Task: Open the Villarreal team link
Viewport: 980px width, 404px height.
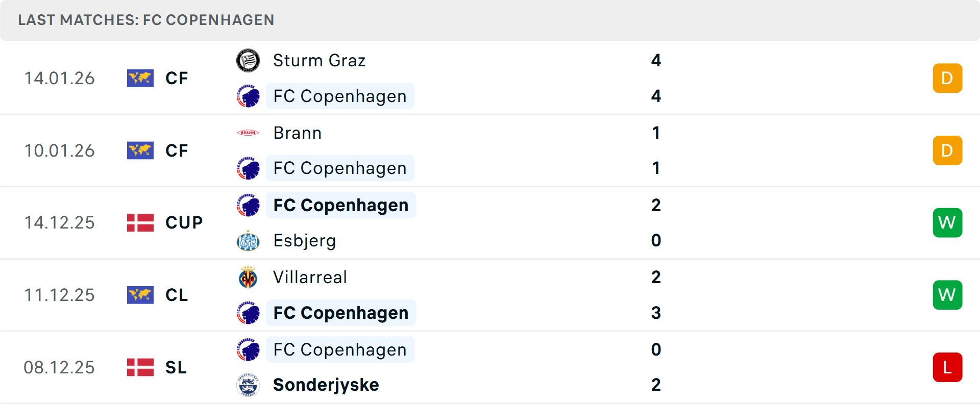Action: pyautogui.click(x=310, y=277)
